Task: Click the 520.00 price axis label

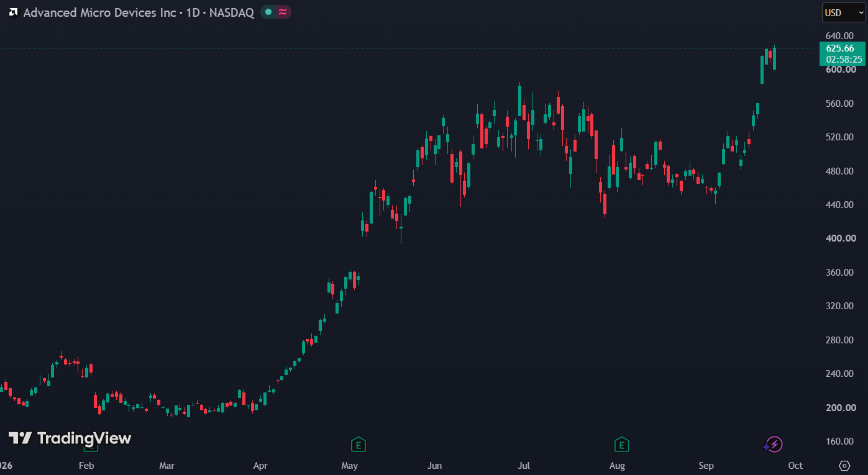Action: pyautogui.click(x=839, y=137)
